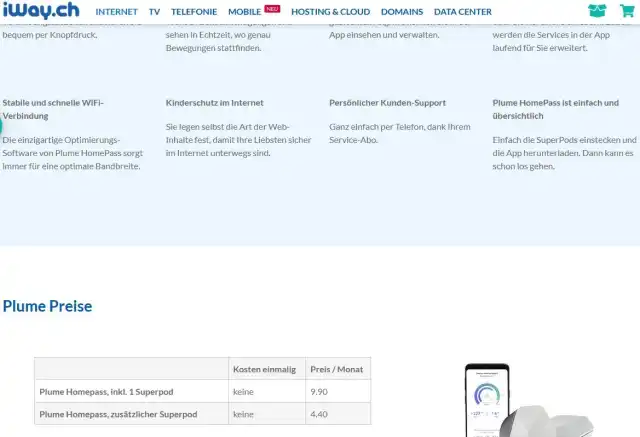Open the TV menu

point(154,12)
